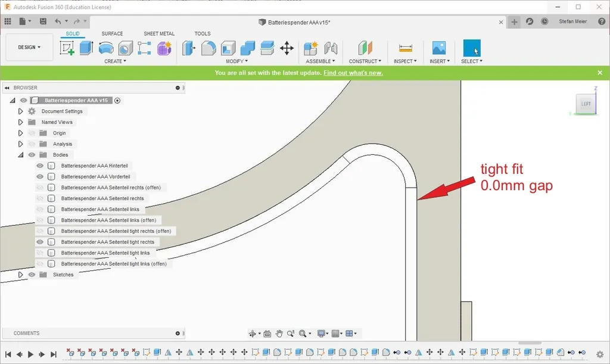
Task: Open the CONSTRUCT dropdown menu
Action: 365,61
